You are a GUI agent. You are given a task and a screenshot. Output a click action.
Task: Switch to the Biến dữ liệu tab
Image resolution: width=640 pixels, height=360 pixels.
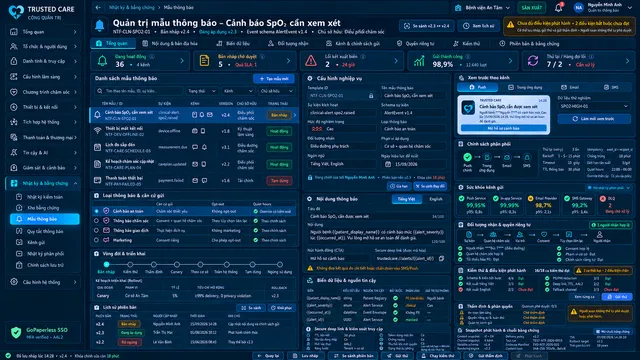[233, 43]
